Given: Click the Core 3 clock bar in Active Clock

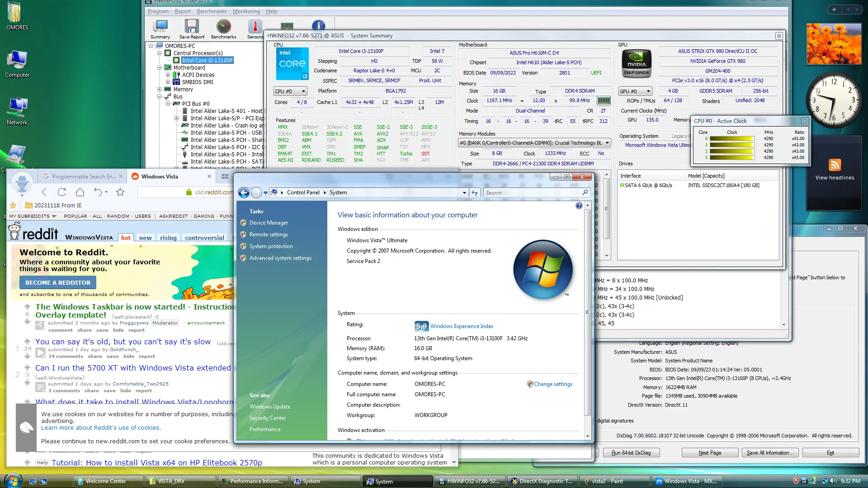Looking at the screenshot, I should (x=732, y=158).
